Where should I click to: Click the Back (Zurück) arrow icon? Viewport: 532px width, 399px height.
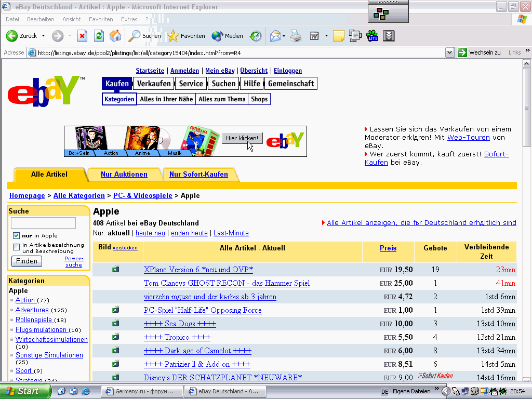point(12,36)
